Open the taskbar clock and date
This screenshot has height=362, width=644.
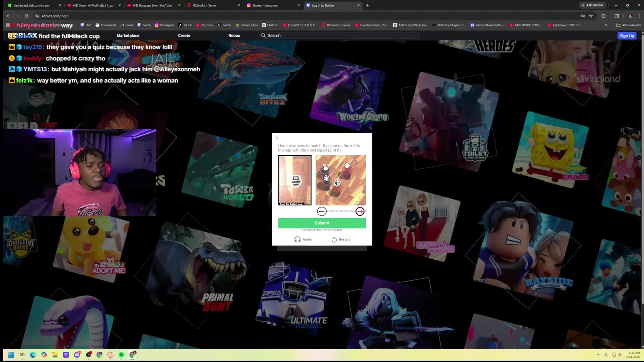pos(633,355)
